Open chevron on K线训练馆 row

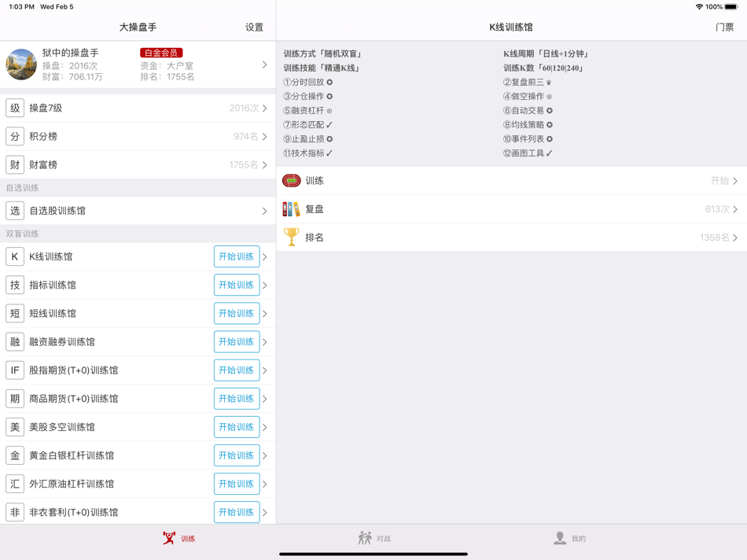265,257
